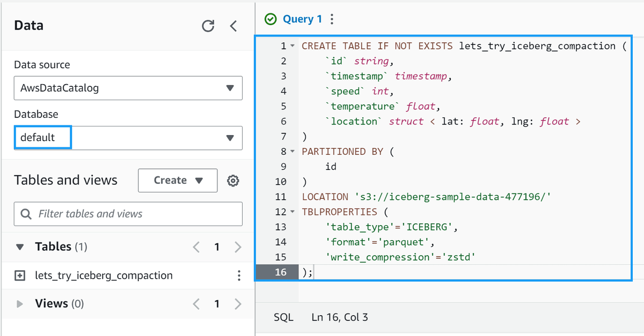Collapse the Tables section
Image resolution: width=644 pixels, height=336 pixels.
[x=20, y=247]
